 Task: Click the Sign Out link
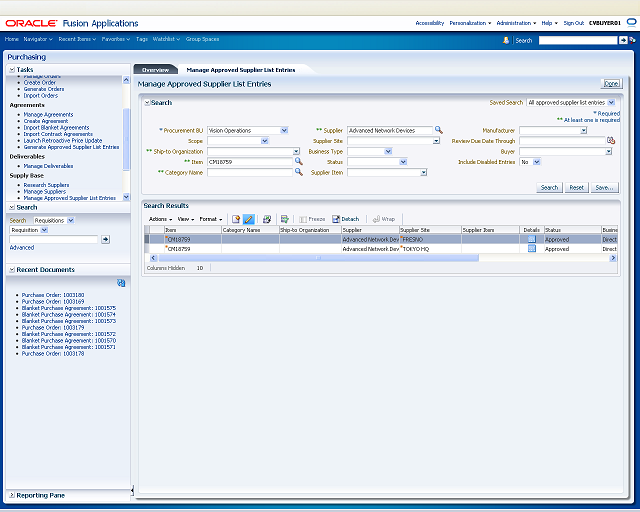[x=573, y=23]
